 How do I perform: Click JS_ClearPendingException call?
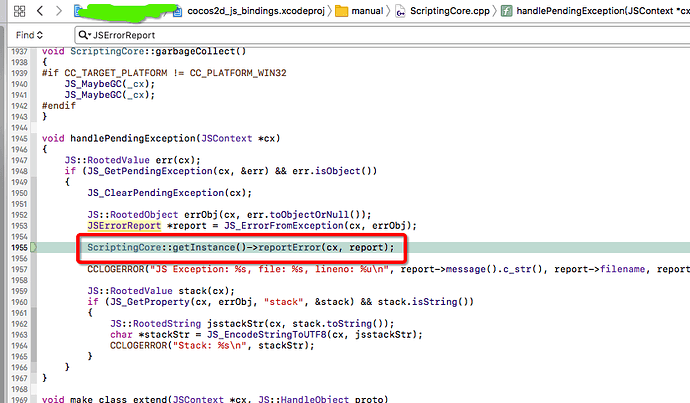click(x=155, y=193)
